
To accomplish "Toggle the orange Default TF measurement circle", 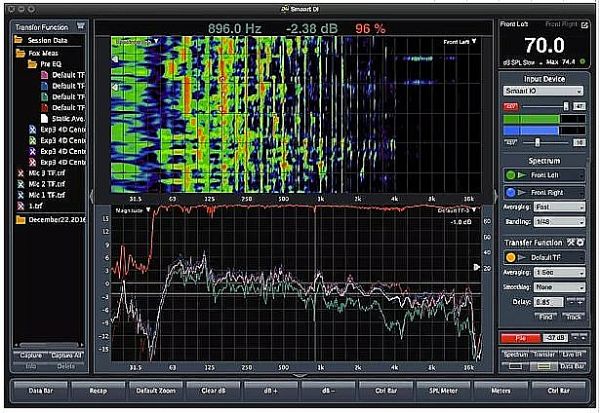I will coord(510,258).
